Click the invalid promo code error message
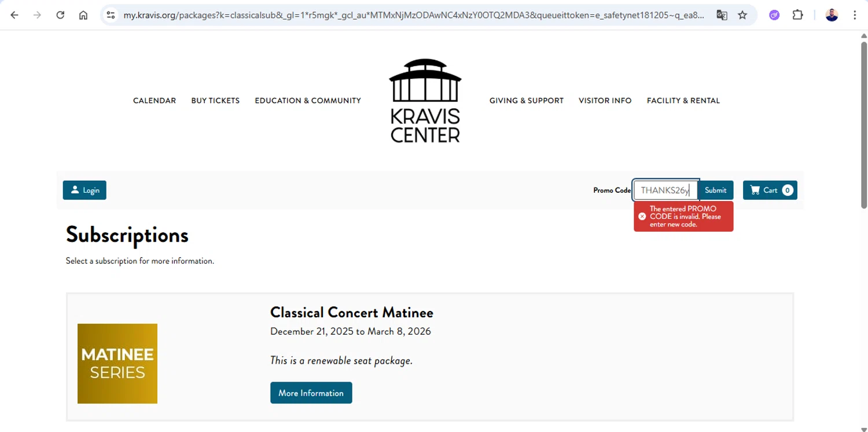 click(683, 217)
